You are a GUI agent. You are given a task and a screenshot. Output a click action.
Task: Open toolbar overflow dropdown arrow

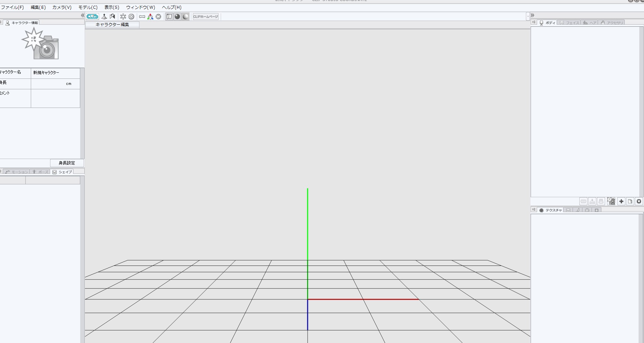(528, 16)
